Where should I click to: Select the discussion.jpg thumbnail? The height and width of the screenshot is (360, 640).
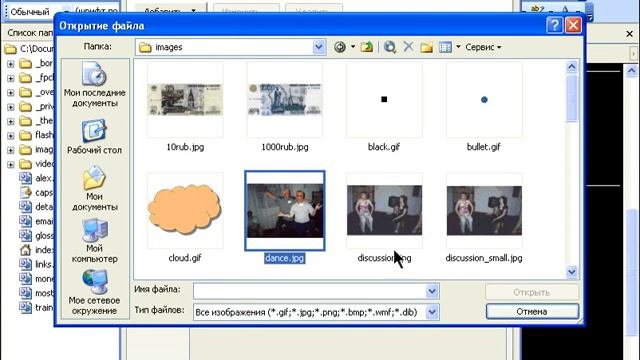coord(384,210)
